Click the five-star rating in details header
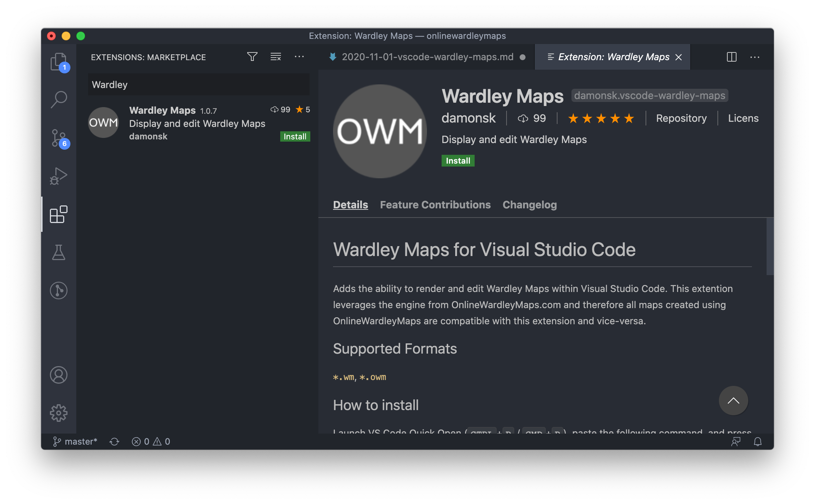The image size is (815, 504). [x=601, y=118]
